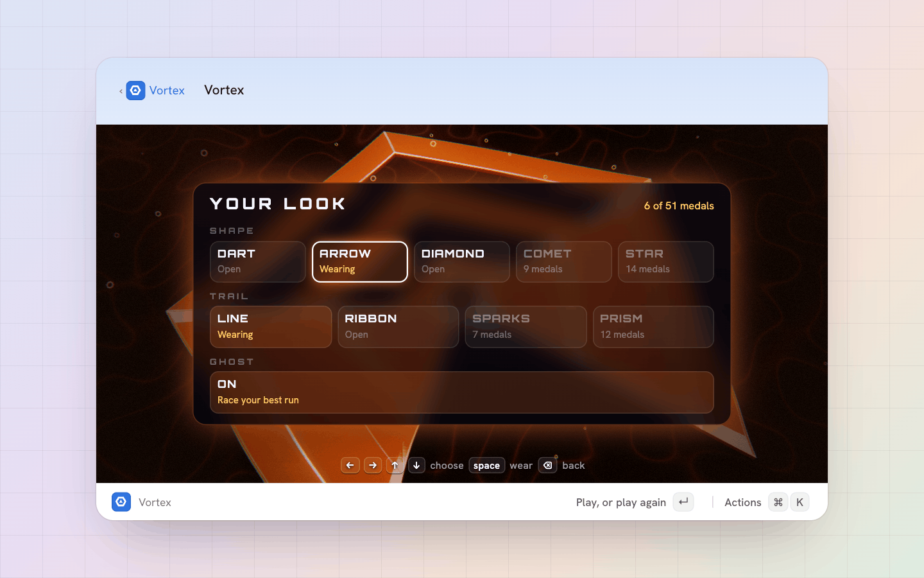924x578 pixels.
Task: Click the right arrow key hint
Action: coord(373,465)
